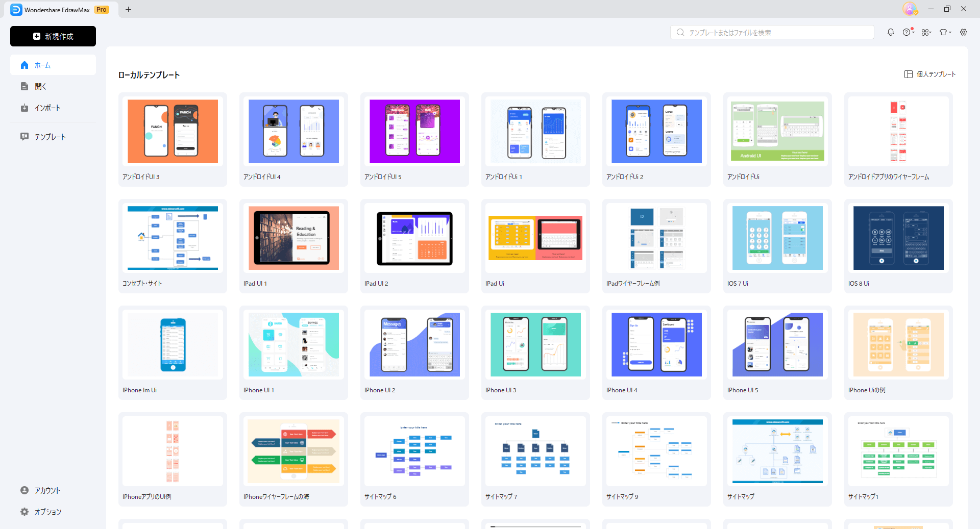Open the IPhoneアプリのUI例 template

click(x=173, y=459)
